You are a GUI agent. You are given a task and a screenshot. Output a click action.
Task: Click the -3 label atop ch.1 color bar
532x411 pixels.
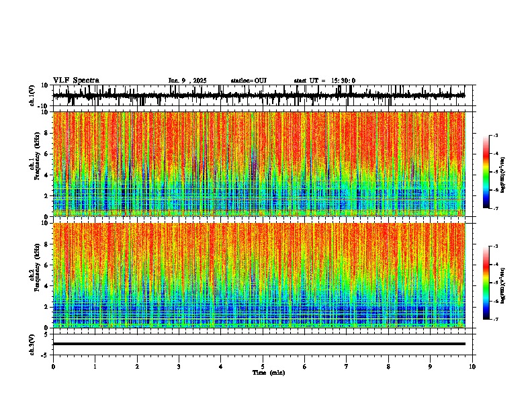495,135
